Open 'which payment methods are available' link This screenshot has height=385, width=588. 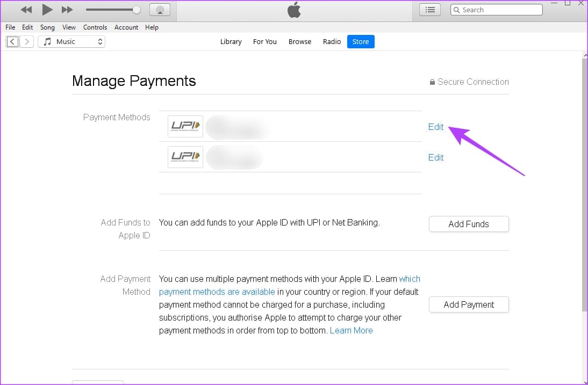pos(217,292)
